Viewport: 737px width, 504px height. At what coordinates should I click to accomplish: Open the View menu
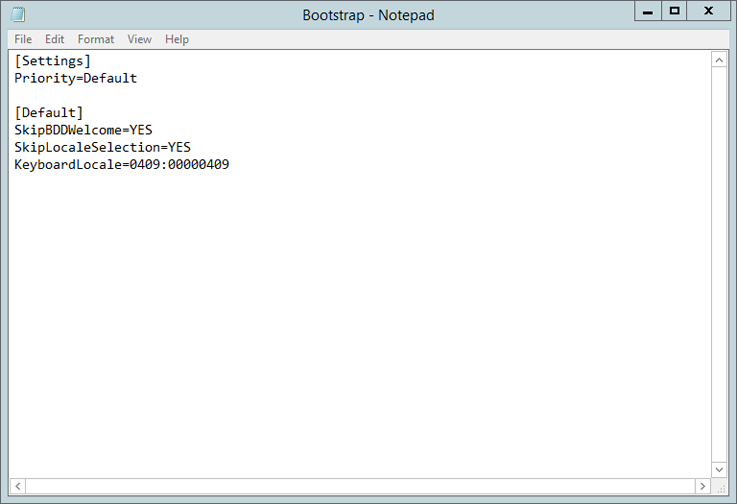(x=139, y=39)
